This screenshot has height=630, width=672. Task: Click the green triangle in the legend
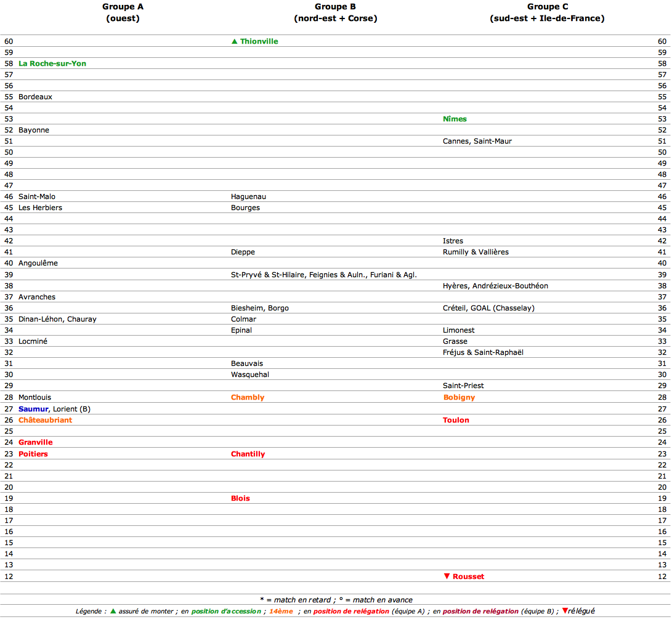(113, 611)
